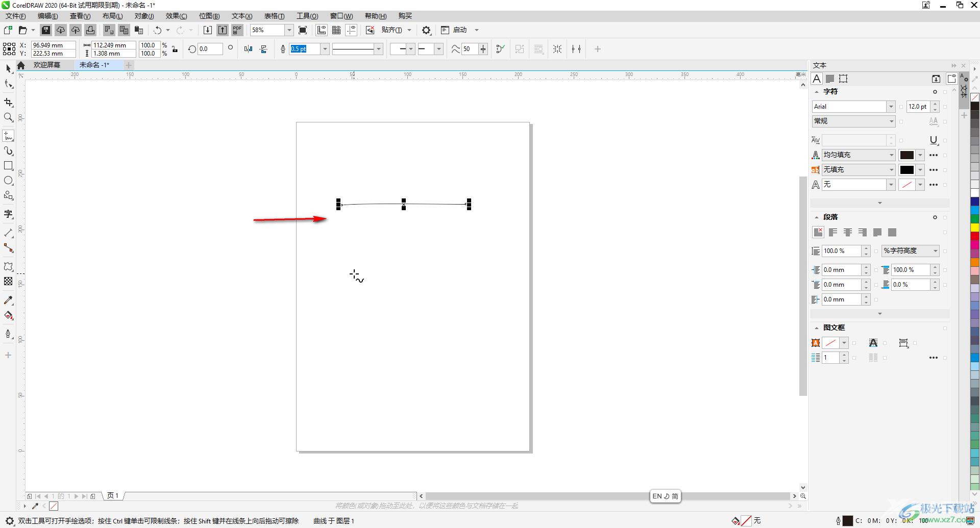Open the 效果 menu
Screen dimensions: 980x528
click(176, 16)
